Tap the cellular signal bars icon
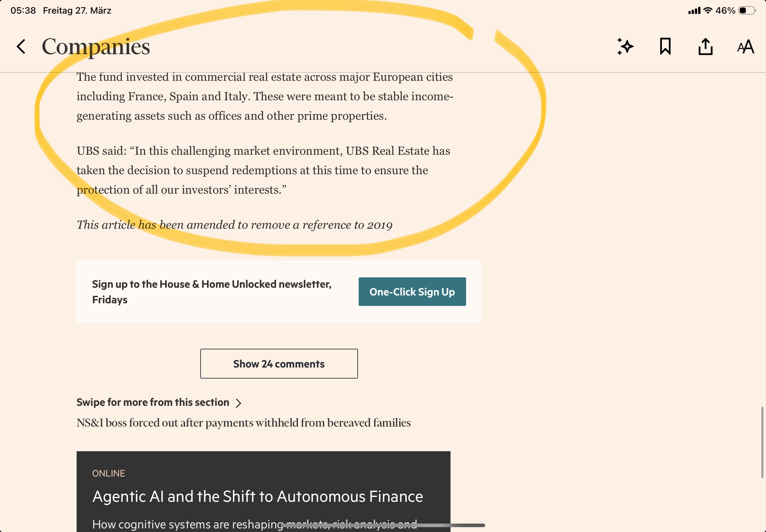766x532 pixels. 694,11
